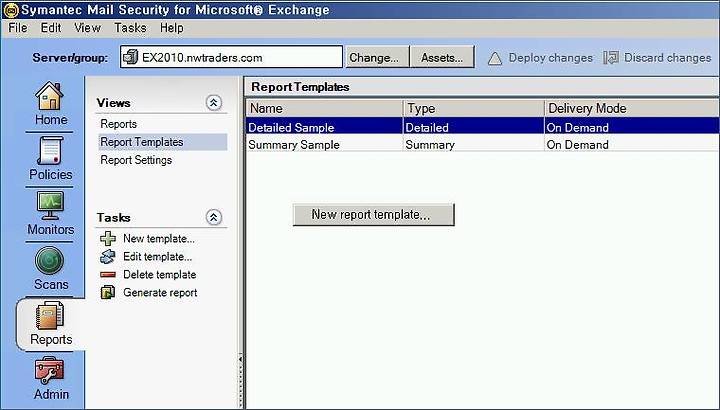Click the pane splitter collapse handle
This screenshot has width=720, height=410.
241,381
